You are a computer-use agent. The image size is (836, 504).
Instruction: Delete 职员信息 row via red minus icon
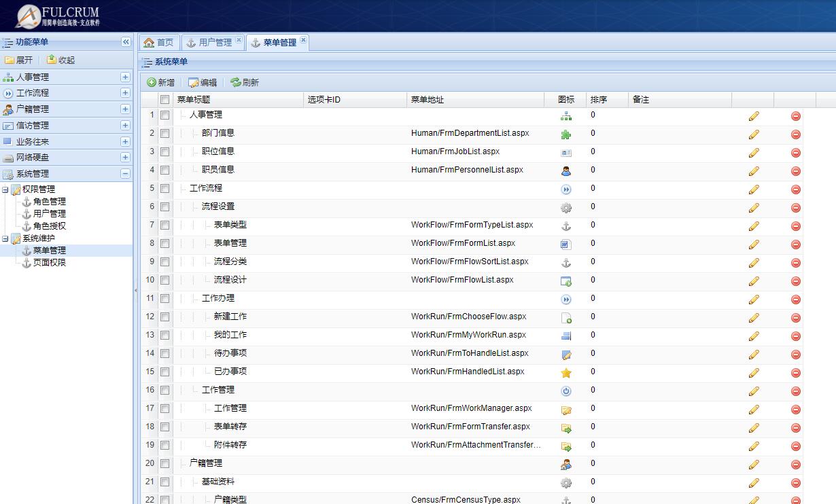(x=795, y=170)
